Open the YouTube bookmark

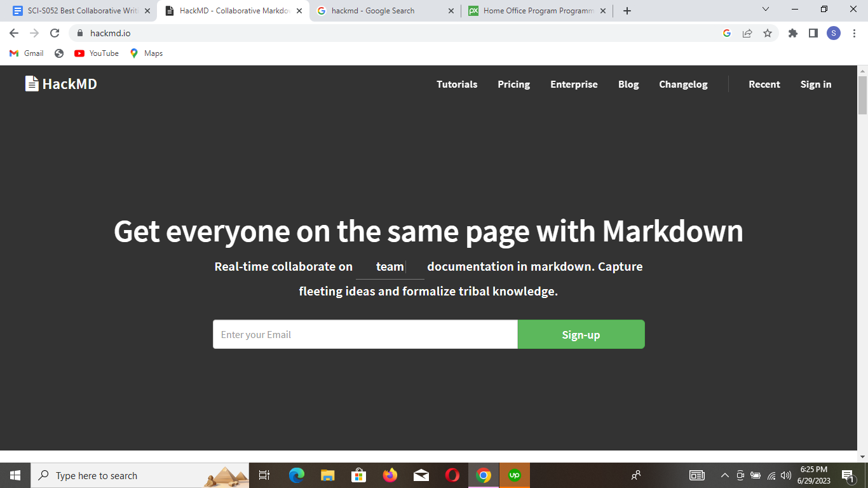coord(95,53)
